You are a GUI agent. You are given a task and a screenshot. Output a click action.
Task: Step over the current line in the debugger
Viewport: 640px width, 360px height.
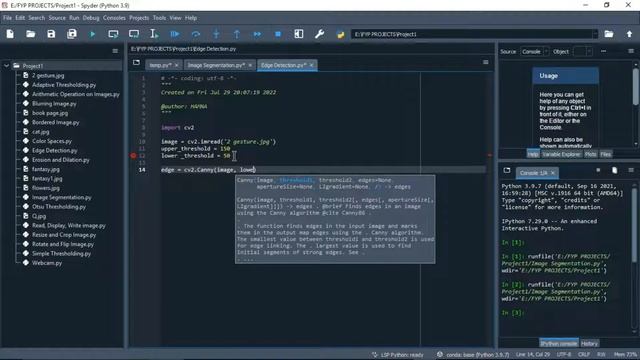pos(196,34)
